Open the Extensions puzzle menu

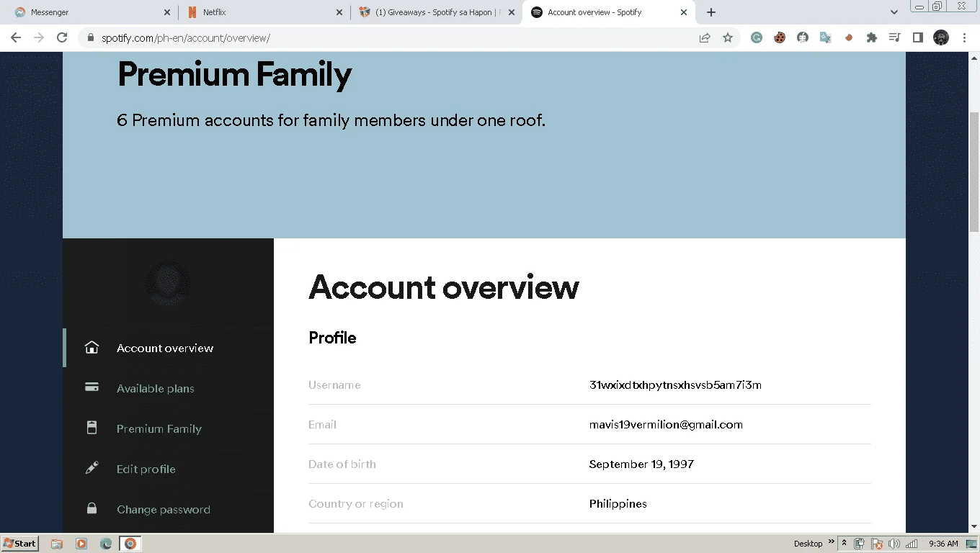point(872,38)
